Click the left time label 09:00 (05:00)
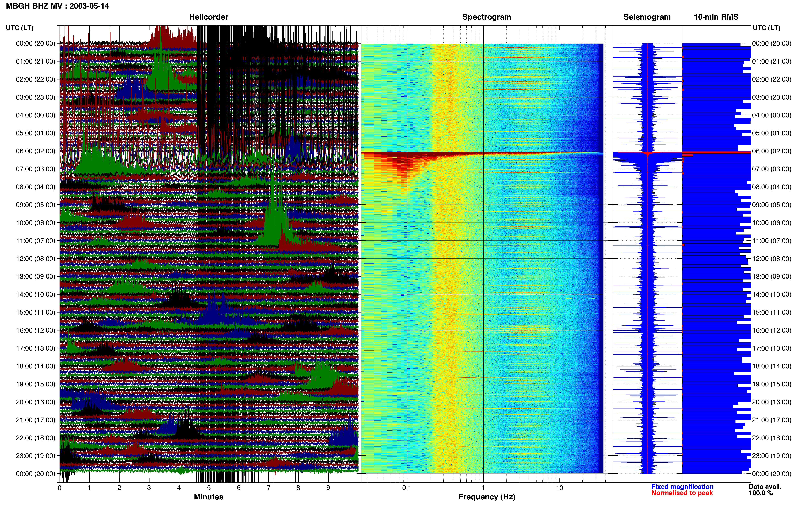812x508 pixels. 36,205
